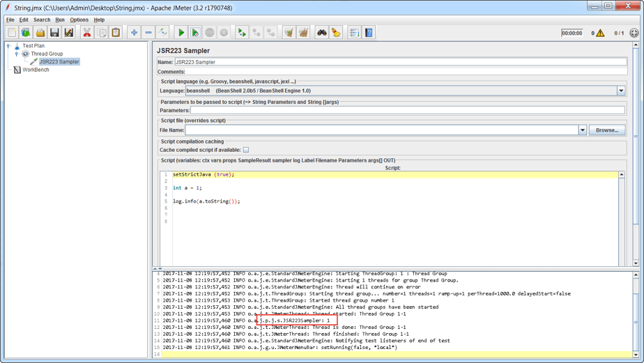This screenshot has height=363, width=644.
Task: Open the File menu
Action: pyautogui.click(x=10, y=20)
